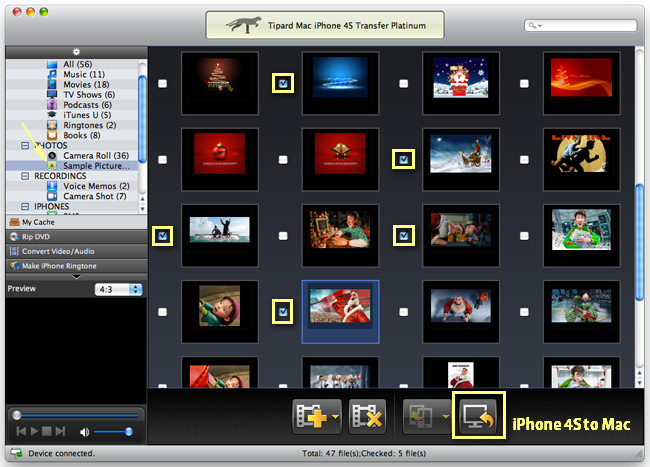This screenshot has width=650, height=467.
Task: Open the Voice Memos (2) icon
Action: point(52,186)
